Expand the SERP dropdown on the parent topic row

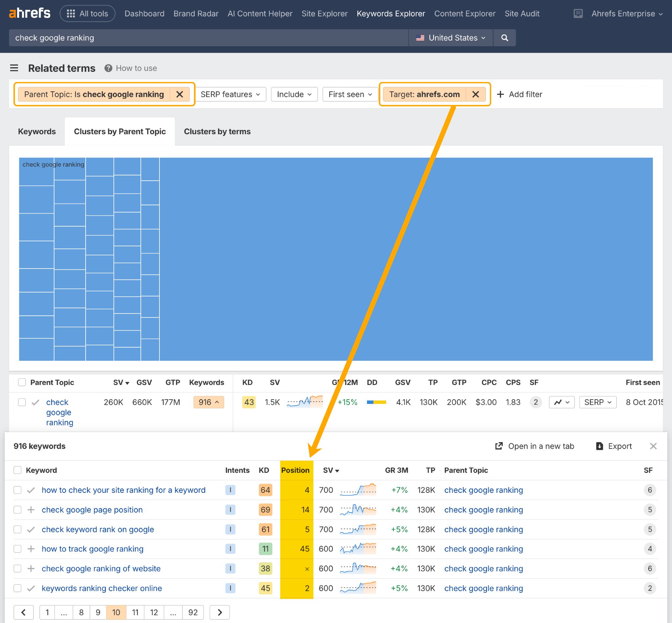[x=598, y=402]
